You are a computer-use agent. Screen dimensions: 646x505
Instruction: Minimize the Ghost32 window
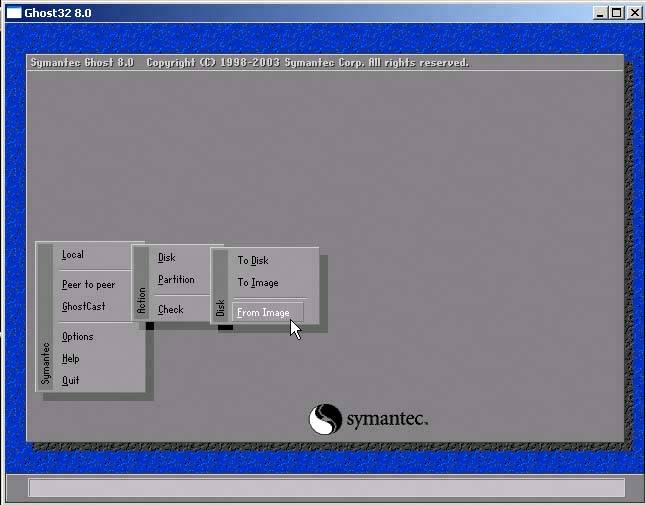599,13
